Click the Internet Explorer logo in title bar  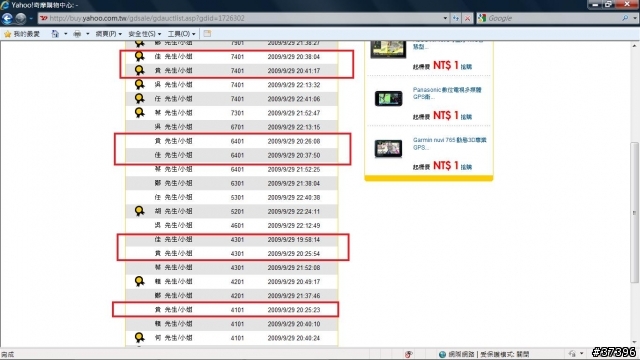click(x=5, y=5)
